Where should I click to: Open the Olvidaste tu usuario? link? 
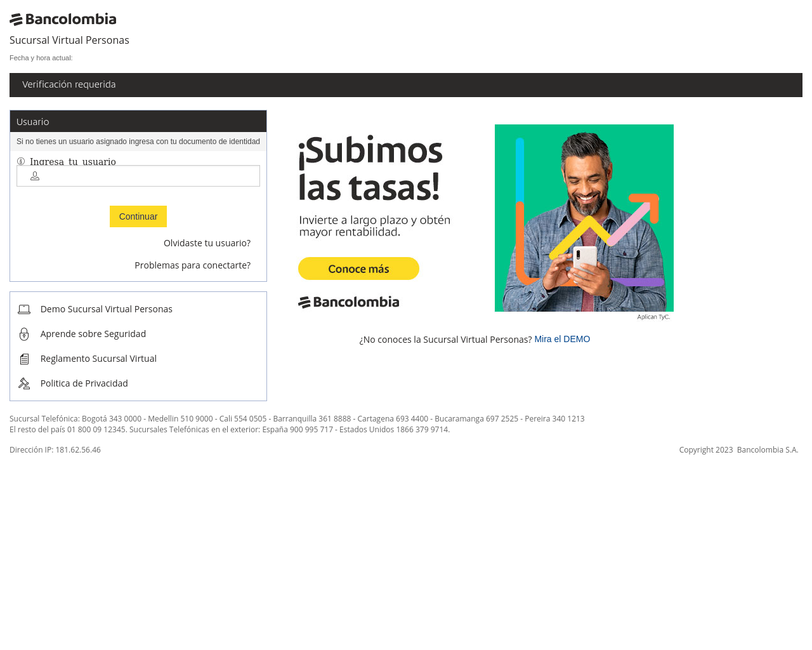pos(207,243)
